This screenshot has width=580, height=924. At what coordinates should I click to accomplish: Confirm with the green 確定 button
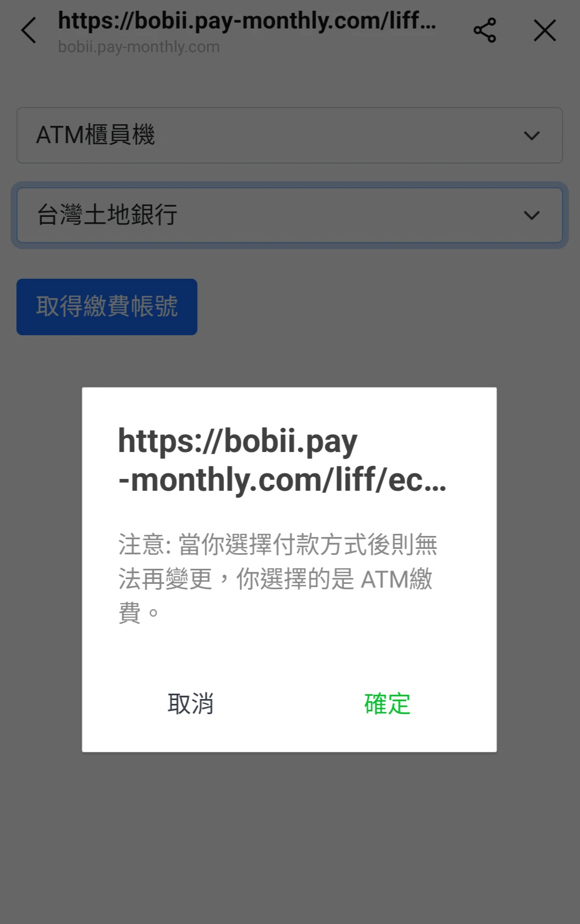(x=387, y=704)
